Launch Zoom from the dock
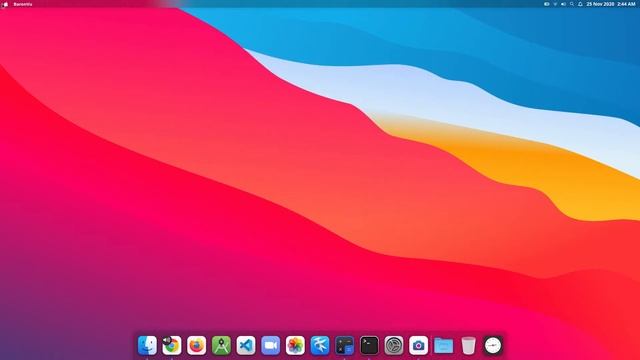 (271, 346)
